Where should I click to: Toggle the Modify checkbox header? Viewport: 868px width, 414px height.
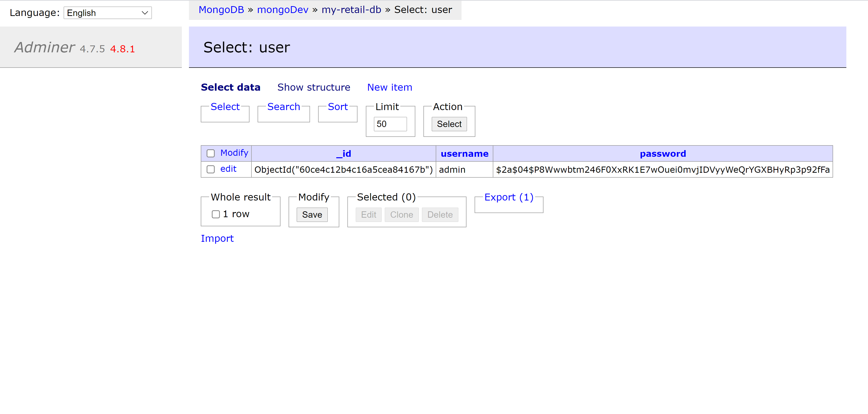tap(210, 154)
